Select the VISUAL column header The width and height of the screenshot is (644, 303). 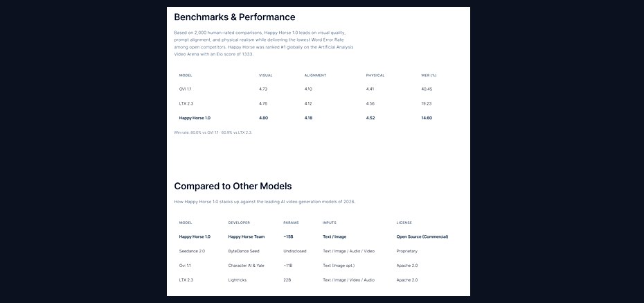tap(266, 76)
